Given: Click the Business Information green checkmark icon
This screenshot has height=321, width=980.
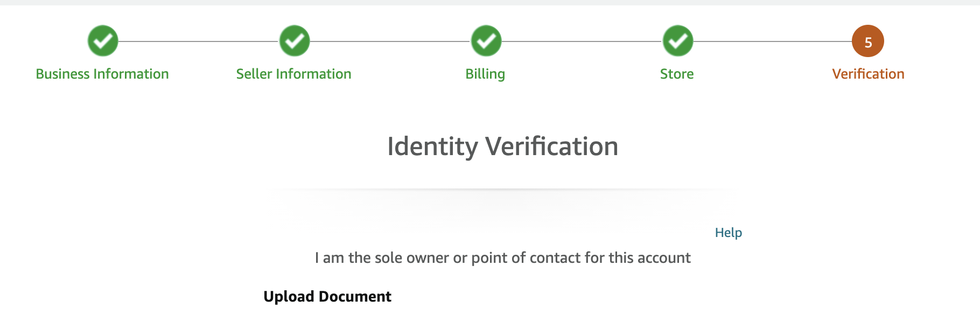Looking at the screenshot, I should pos(103,41).
